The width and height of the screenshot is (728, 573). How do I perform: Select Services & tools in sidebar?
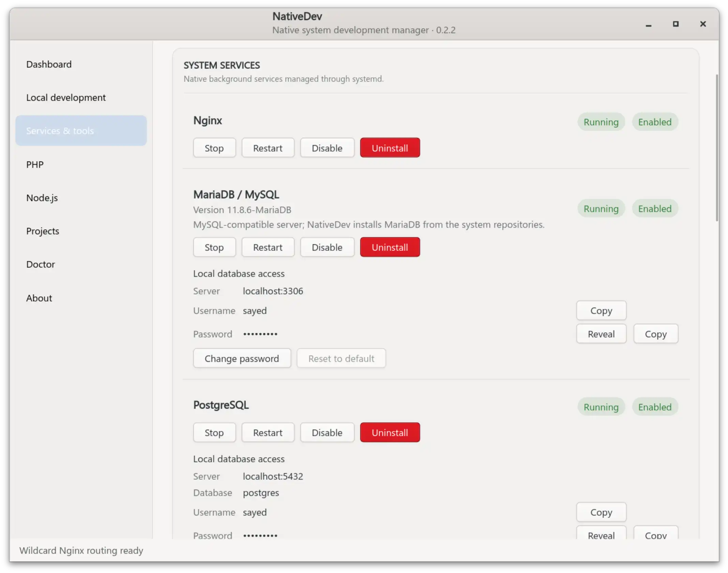coord(81,131)
